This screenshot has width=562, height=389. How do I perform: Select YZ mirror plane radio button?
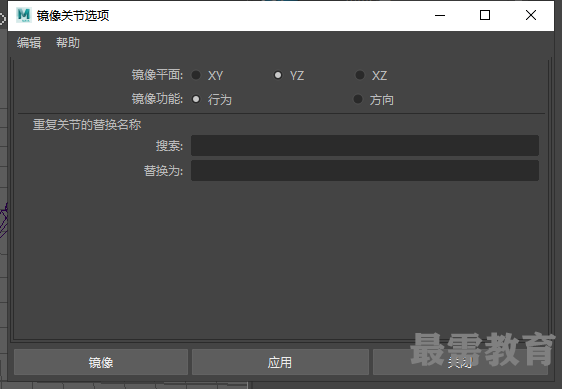tap(278, 75)
